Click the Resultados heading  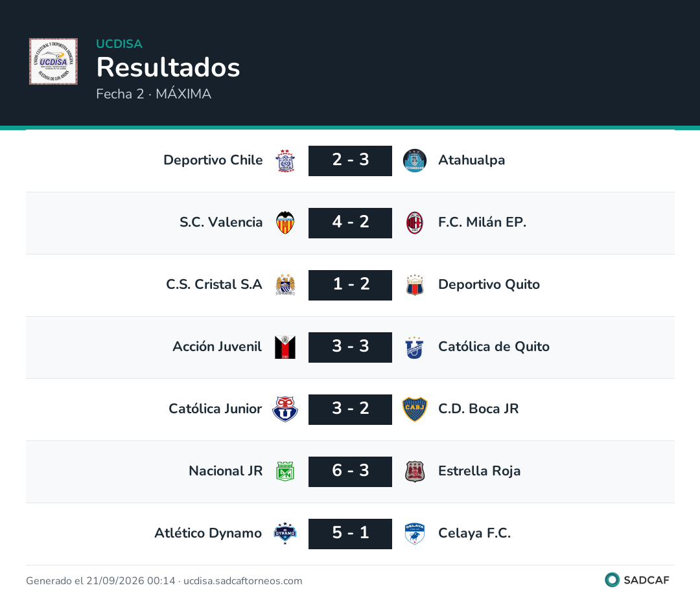coord(168,67)
